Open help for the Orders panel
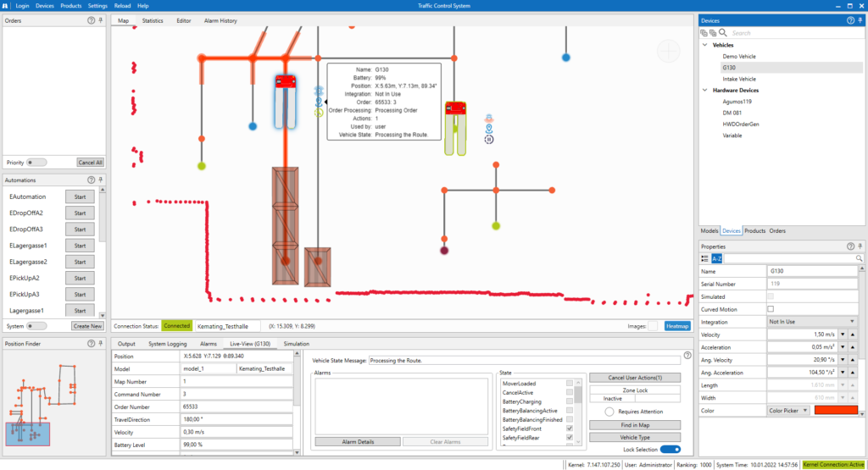The height and width of the screenshot is (470, 868). click(x=91, y=19)
